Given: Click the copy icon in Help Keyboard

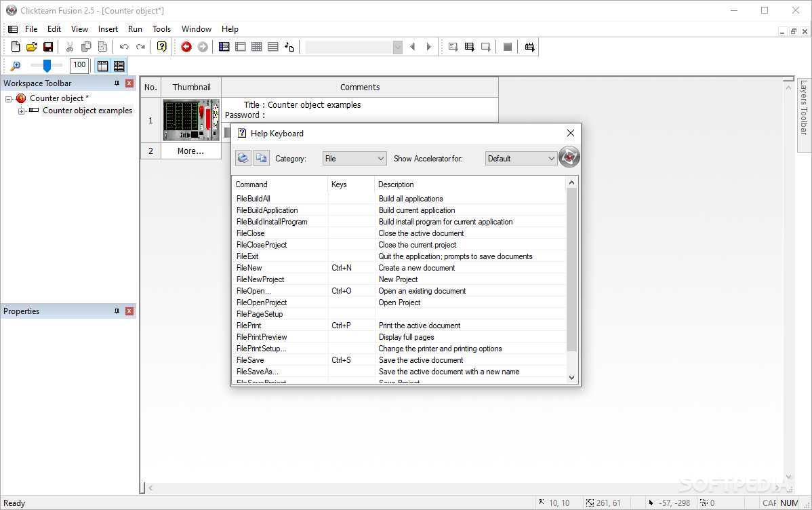Looking at the screenshot, I should 262,158.
